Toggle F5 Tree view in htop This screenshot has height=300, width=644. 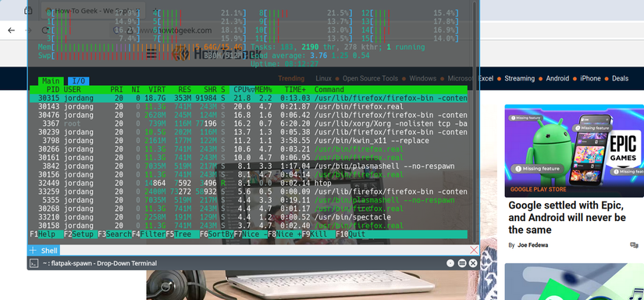183,234
